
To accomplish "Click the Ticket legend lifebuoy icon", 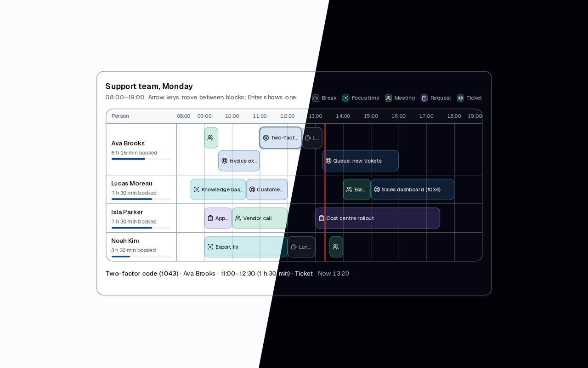I will [x=460, y=98].
